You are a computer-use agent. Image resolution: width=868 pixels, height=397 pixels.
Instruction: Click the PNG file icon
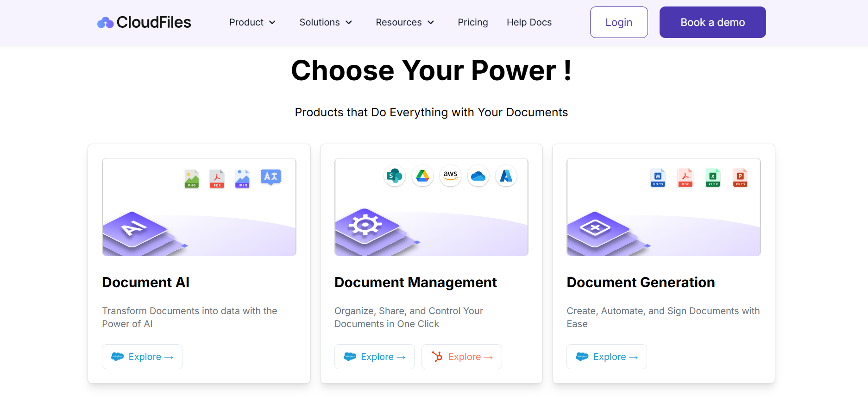pos(192,178)
